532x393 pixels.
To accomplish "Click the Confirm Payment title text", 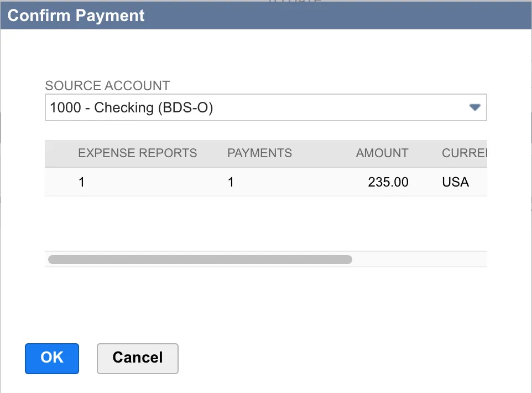I will coord(76,15).
